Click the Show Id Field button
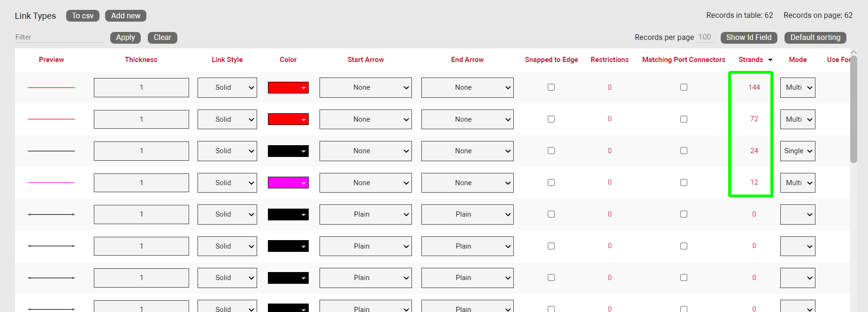The height and width of the screenshot is (312, 868). point(749,38)
